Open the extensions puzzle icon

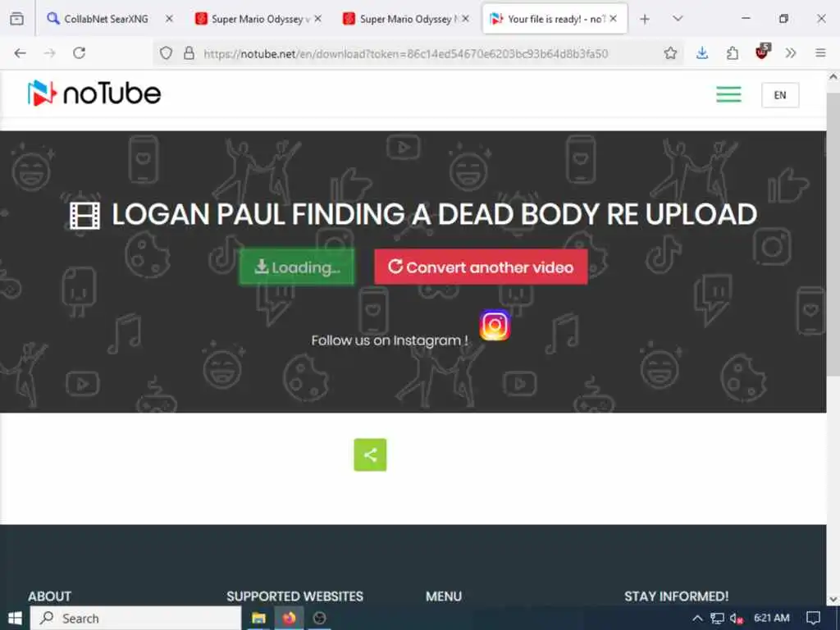(x=732, y=53)
